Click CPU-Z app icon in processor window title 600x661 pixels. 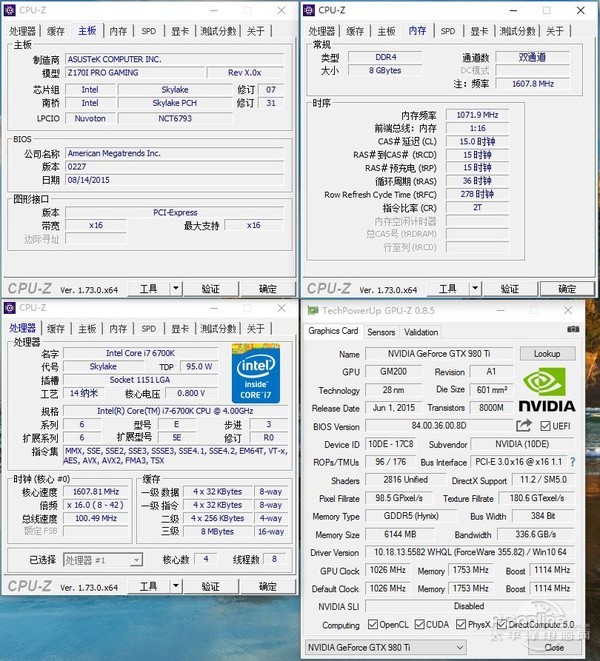click(x=9, y=308)
